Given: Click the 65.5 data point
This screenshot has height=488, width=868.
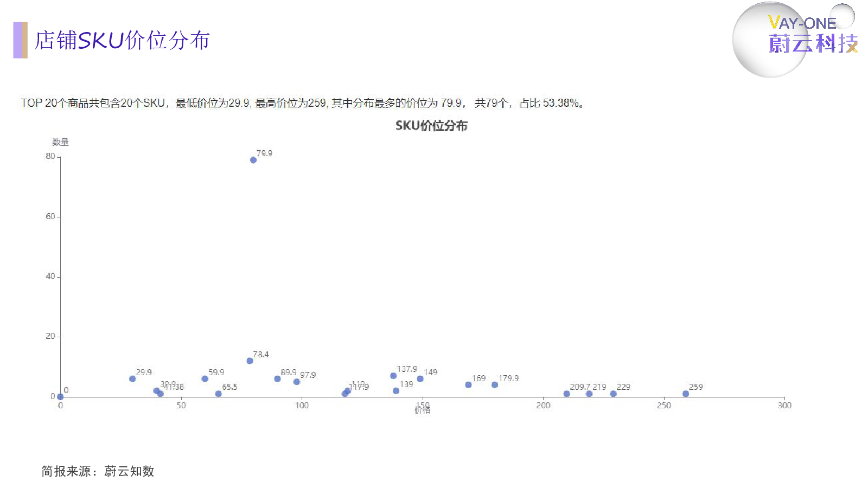Looking at the screenshot, I should pyautogui.click(x=219, y=394).
